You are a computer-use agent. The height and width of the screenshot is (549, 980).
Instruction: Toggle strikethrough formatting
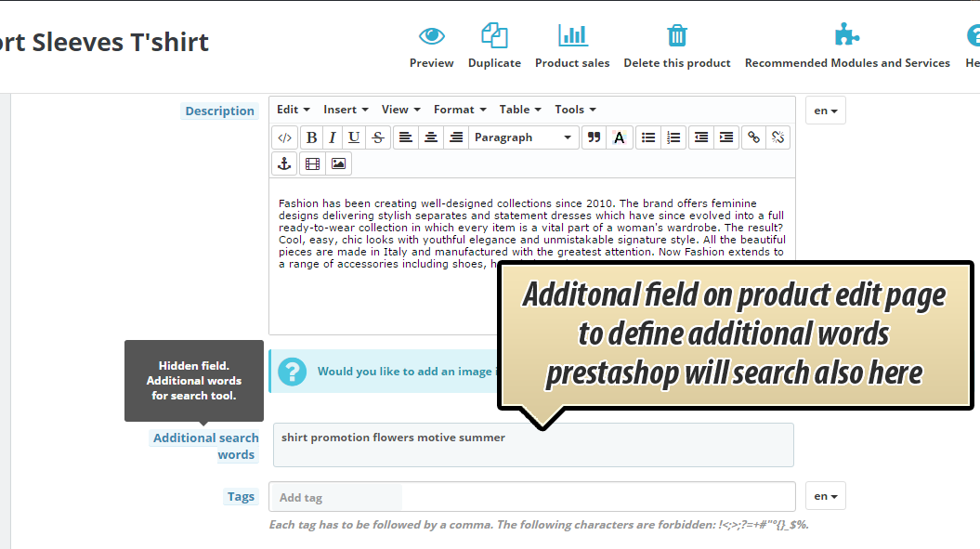tap(377, 137)
